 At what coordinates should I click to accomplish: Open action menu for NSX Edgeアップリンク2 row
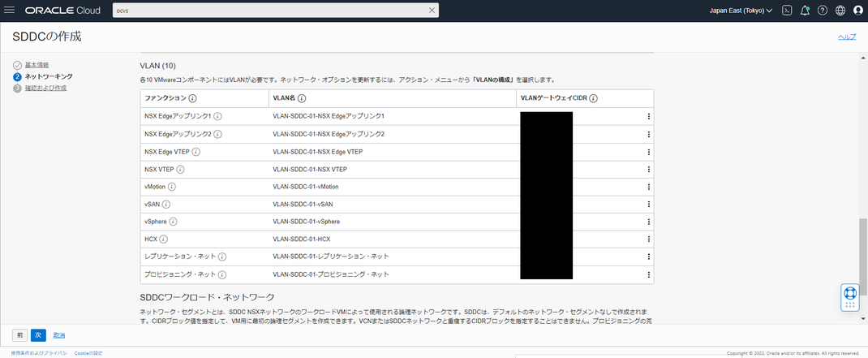tap(648, 134)
